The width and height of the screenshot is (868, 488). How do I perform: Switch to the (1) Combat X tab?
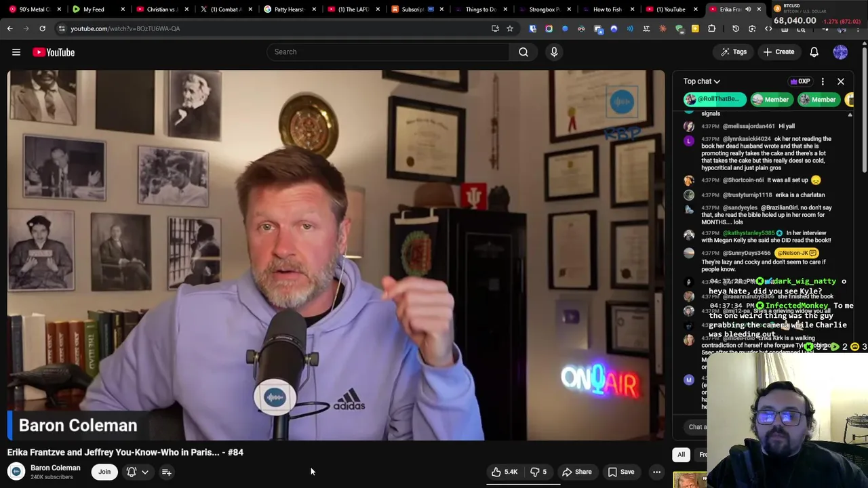pyautogui.click(x=226, y=9)
